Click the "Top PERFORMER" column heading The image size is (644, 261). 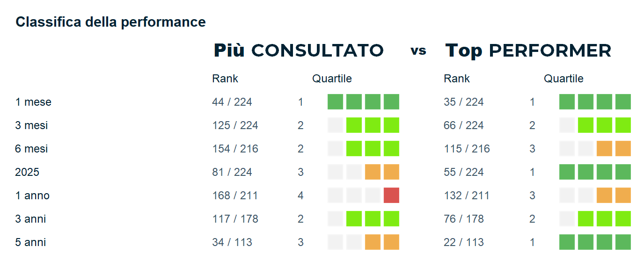[x=528, y=51]
